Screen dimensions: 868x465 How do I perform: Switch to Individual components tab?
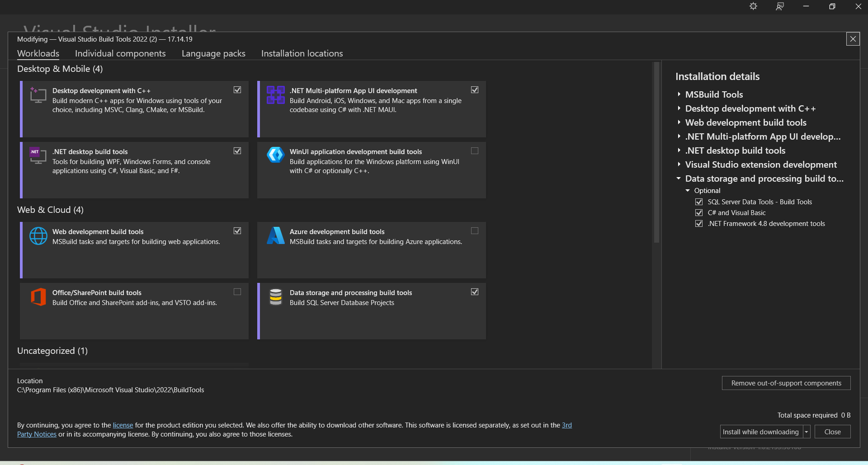(x=120, y=53)
